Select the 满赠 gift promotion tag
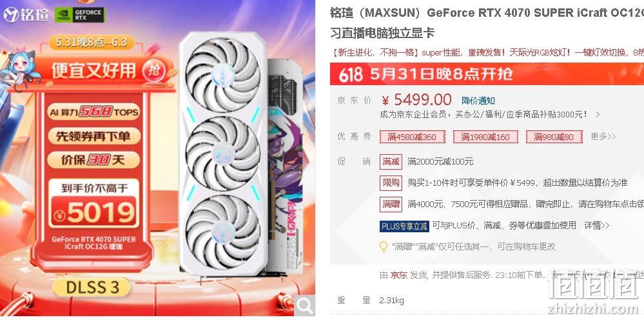The height and width of the screenshot is (320, 644). (x=391, y=204)
